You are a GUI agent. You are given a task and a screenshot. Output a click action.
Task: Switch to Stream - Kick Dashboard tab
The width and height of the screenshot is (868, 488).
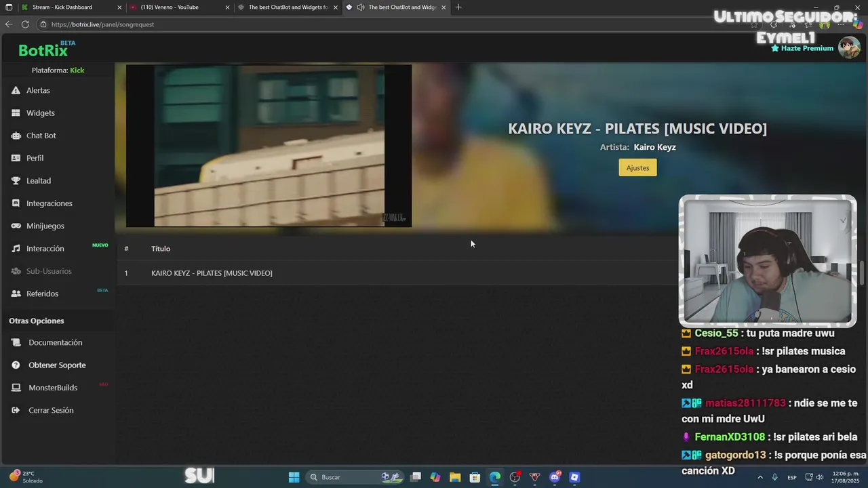click(71, 7)
